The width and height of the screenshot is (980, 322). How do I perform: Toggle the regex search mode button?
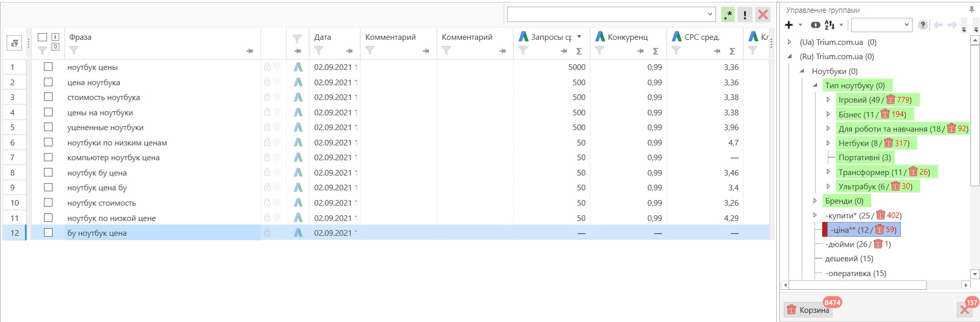728,15
